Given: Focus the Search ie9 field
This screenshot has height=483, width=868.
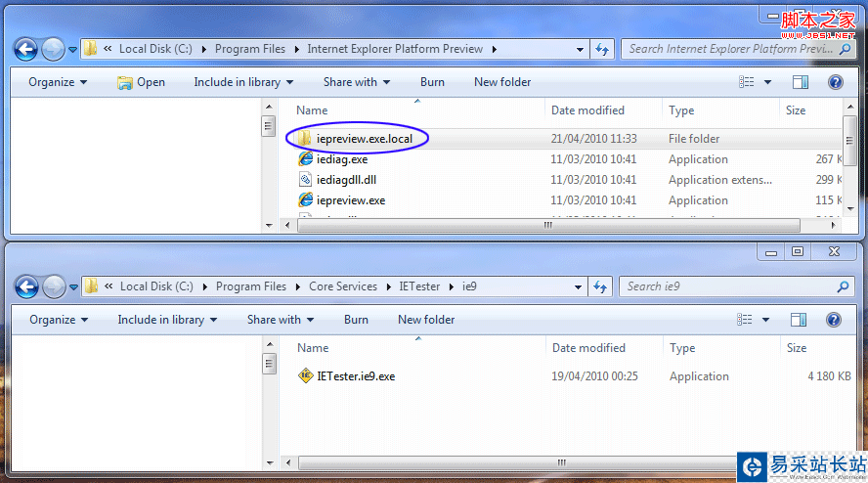Looking at the screenshot, I should point(735,286).
